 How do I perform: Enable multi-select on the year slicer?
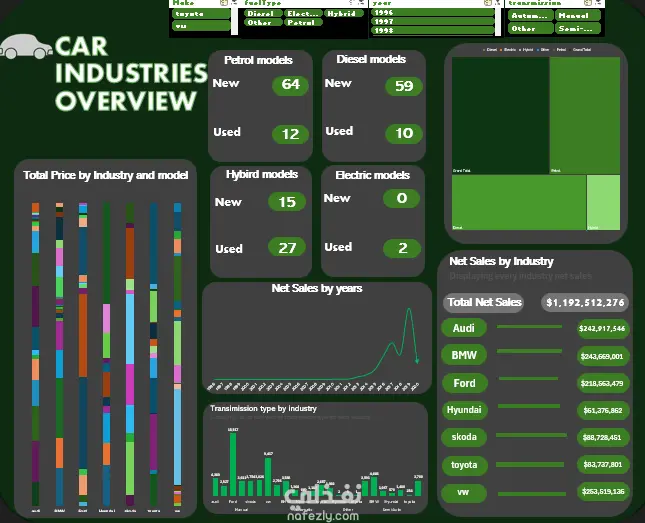(x=488, y=2)
